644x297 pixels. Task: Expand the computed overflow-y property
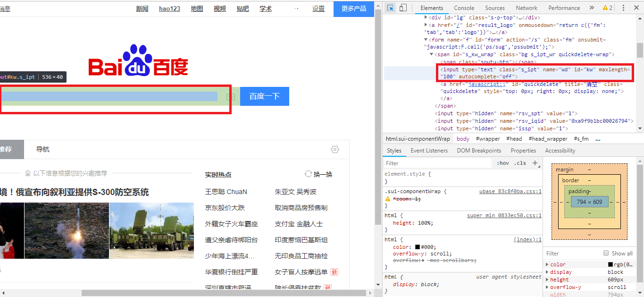547,287
